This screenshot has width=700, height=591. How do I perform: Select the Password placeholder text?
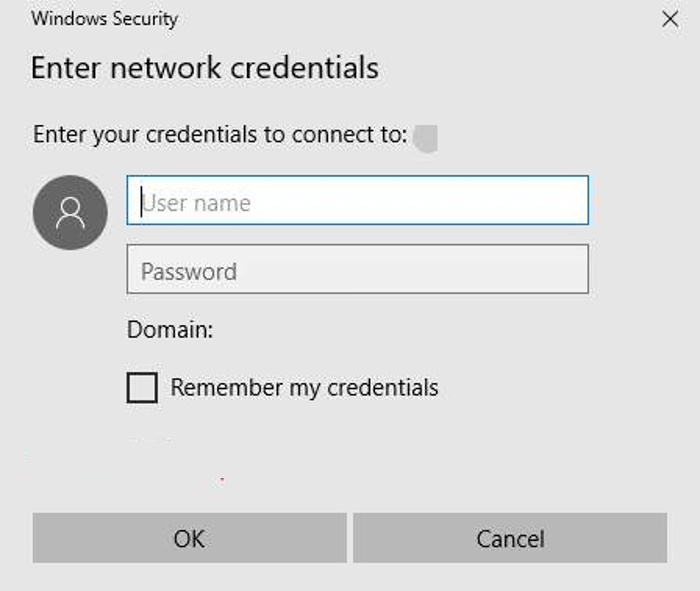(x=189, y=271)
